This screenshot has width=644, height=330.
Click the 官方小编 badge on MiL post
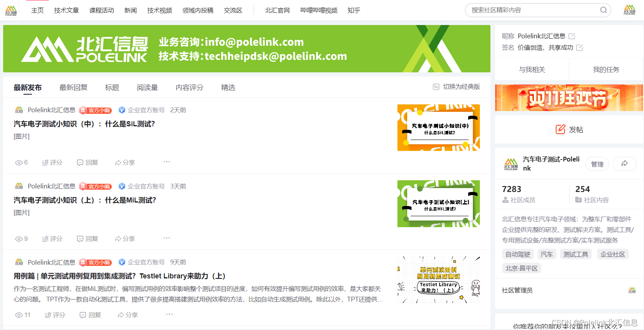[95, 187]
